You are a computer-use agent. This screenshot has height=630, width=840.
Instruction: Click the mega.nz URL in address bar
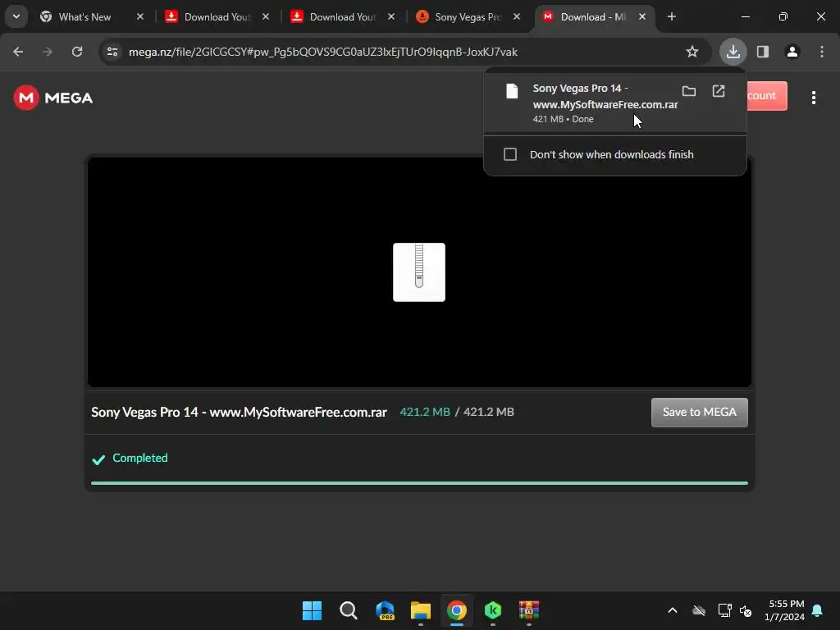click(x=323, y=52)
